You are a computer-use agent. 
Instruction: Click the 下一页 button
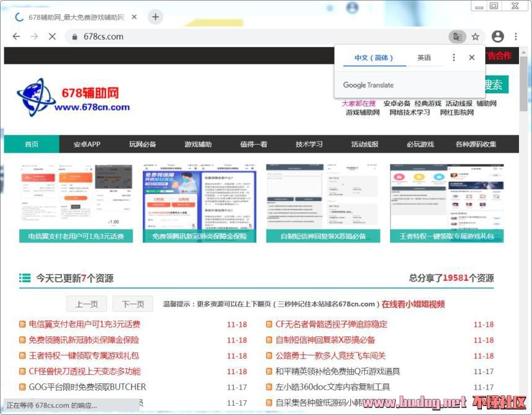point(133,304)
